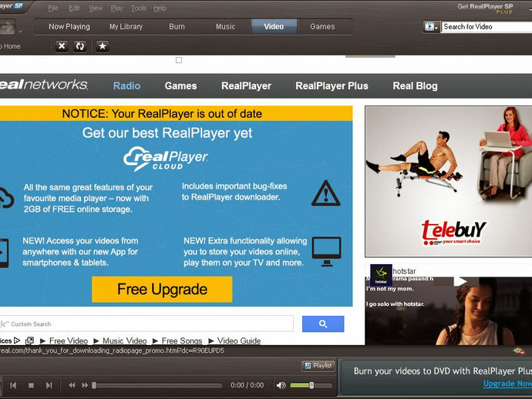Open the View menu
The height and width of the screenshot is (399, 532).
click(96, 8)
